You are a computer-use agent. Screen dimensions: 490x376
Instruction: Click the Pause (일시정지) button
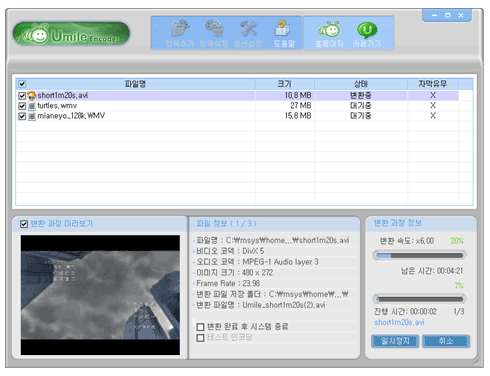point(395,341)
